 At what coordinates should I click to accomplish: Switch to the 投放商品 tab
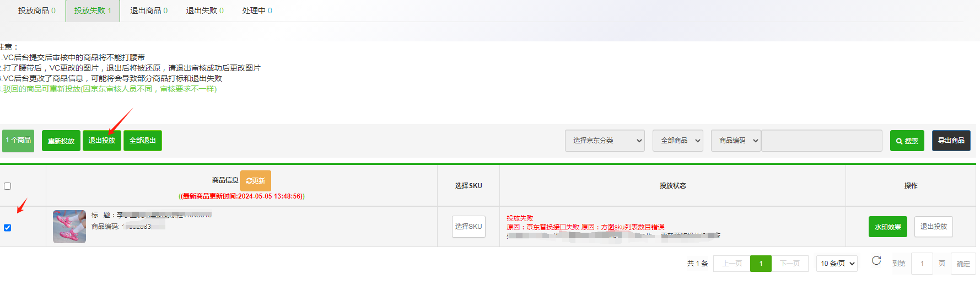click(36, 10)
